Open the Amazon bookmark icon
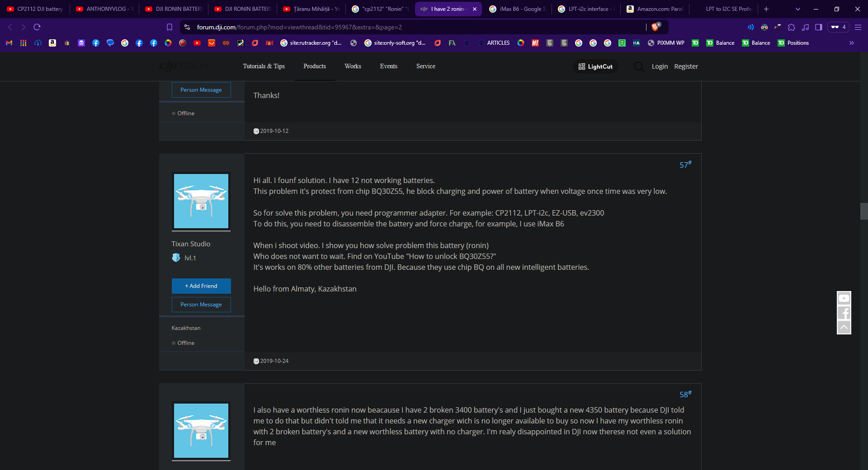The image size is (868, 470). [x=52, y=43]
